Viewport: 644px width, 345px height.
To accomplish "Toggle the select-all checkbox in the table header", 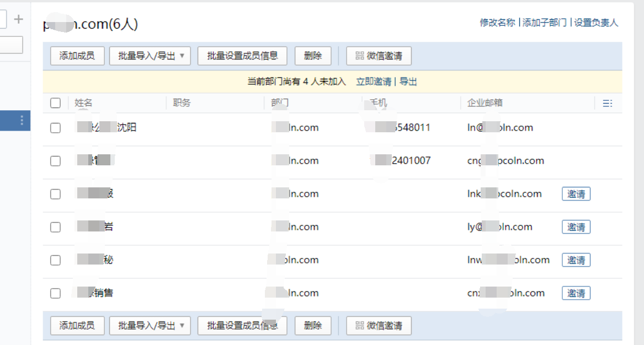I will click(55, 103).
